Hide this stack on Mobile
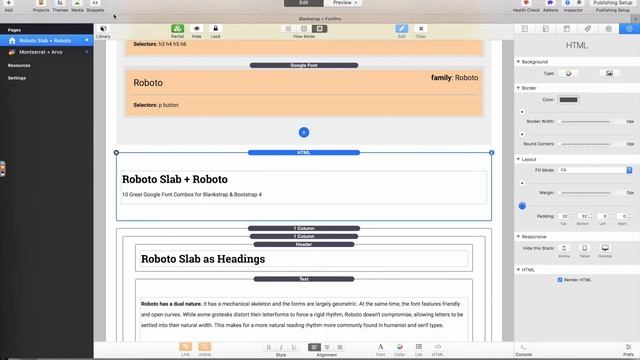The image size is (640, 360). tap(564, 248)
